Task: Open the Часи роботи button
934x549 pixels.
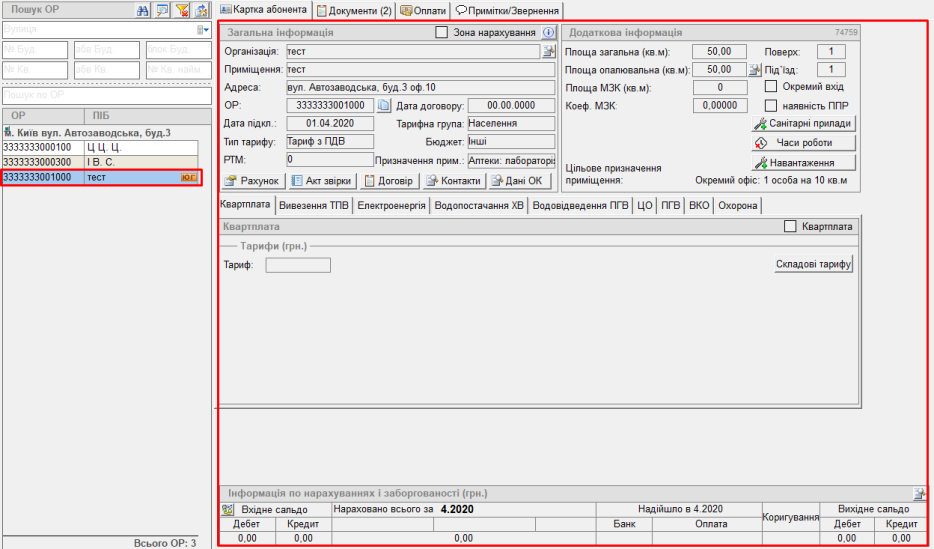Action: click(803, 143)
